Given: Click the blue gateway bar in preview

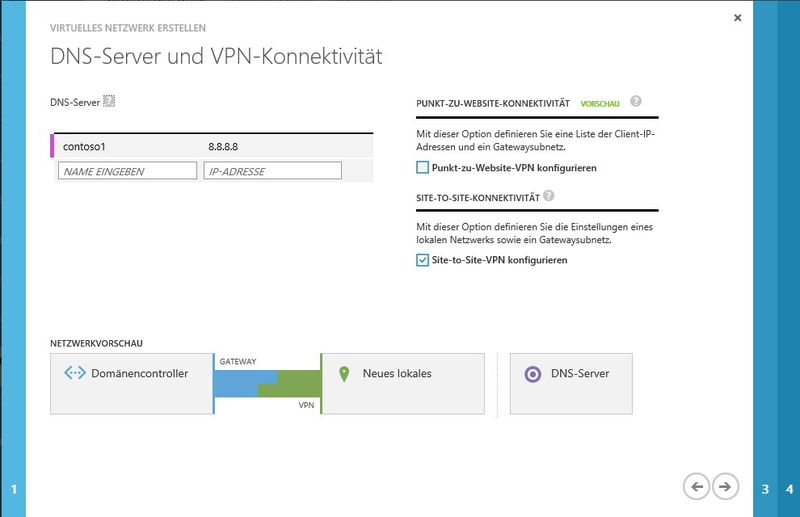Looking at the screenshot, I should coord(240,383).
